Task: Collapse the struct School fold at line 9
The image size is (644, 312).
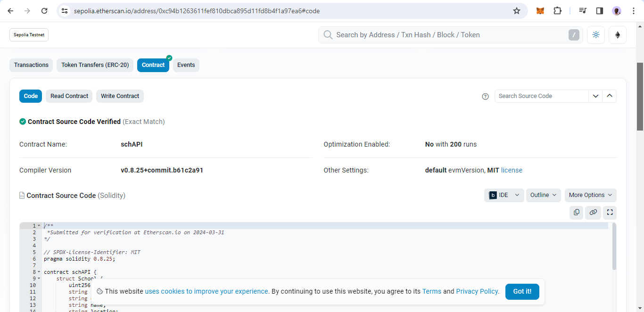Action: pos(39,279)
